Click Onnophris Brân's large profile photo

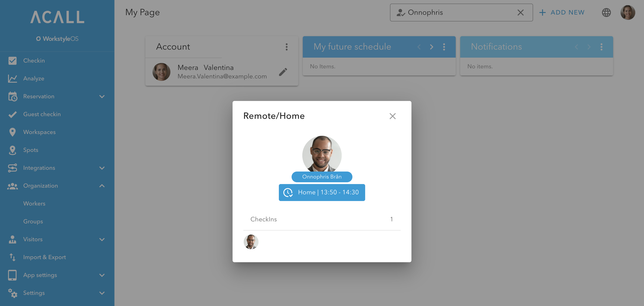pyautogui.click(x=322, y=154)
